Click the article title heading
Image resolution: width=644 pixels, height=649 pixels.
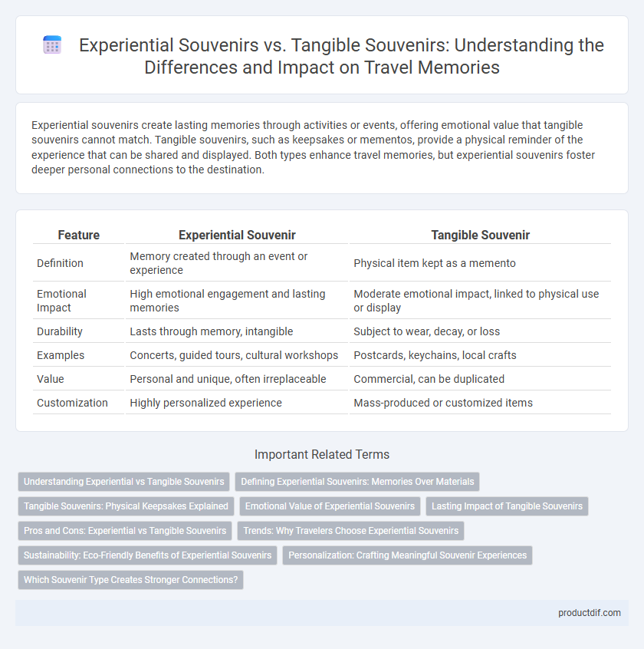click(x=341, y=56)
